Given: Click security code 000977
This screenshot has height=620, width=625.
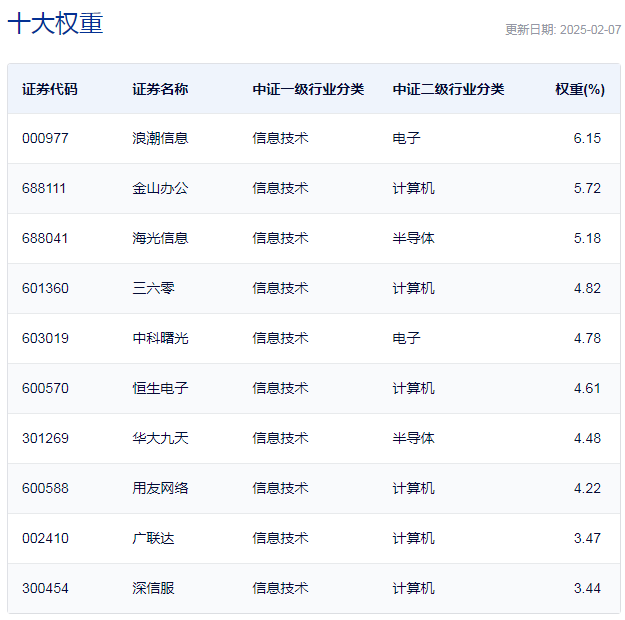Looking at the screenshot, I should pyautogui.click(x=45, y=138).
